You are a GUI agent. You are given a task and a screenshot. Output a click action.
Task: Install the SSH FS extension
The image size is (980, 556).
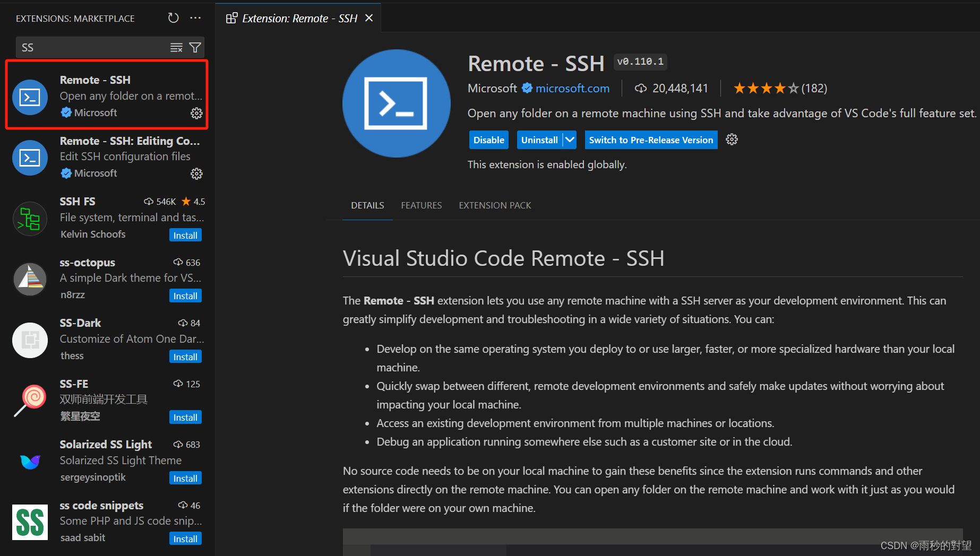click(x=185, y=235)
